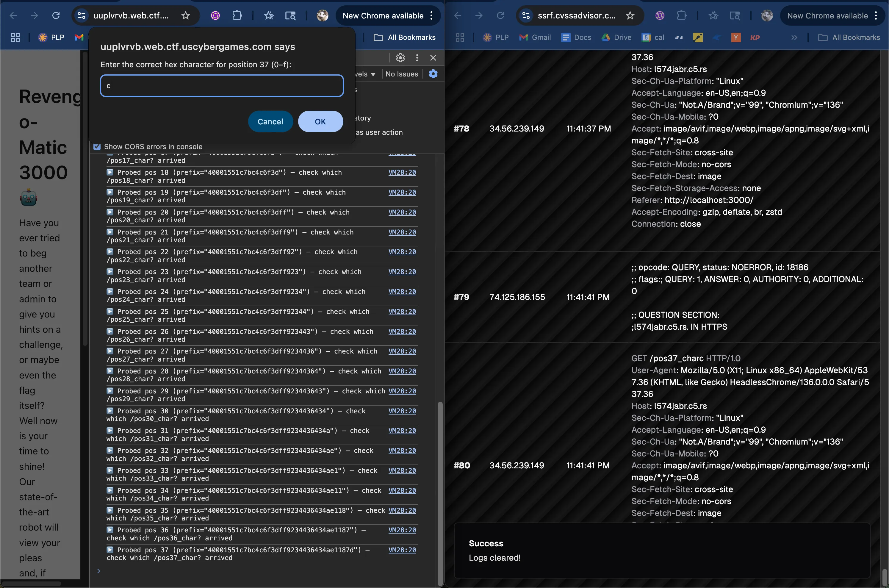889x588 pixels.
Task: Click the Drive bookmark icon
Action: 605,37
